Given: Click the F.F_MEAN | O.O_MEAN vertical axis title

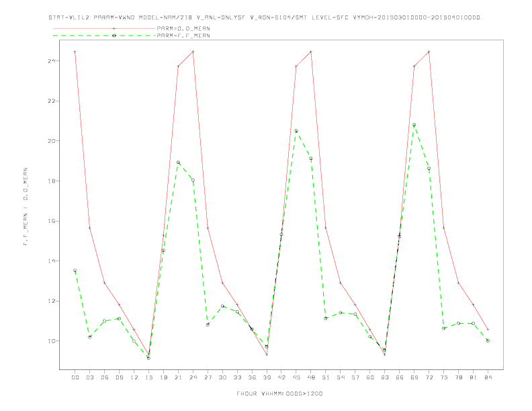Looking at the screenshot, I should (26, 207).
